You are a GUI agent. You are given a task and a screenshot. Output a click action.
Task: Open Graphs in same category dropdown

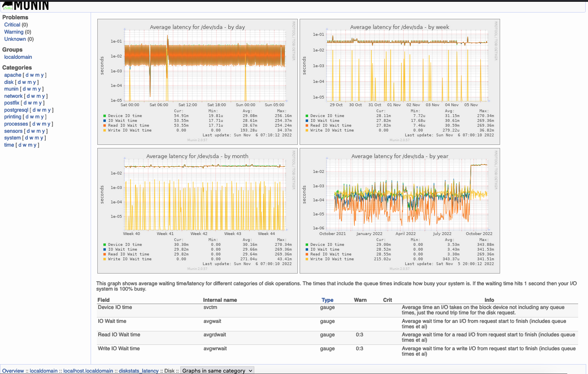coord(217,370)
